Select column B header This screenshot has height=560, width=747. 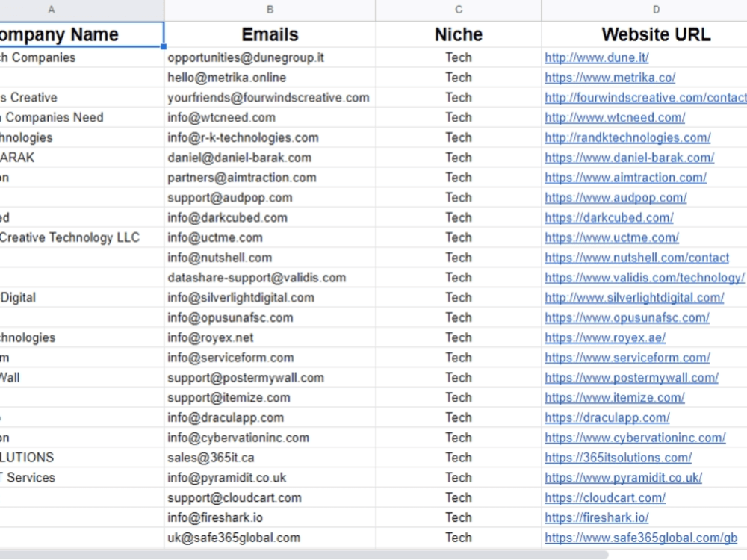click(270, 10)
